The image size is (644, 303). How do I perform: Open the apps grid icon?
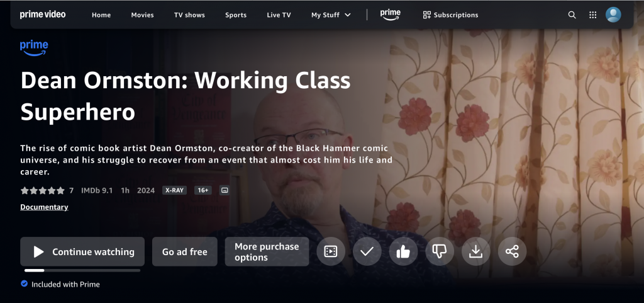pyautogui.click(x=592, y=14)
